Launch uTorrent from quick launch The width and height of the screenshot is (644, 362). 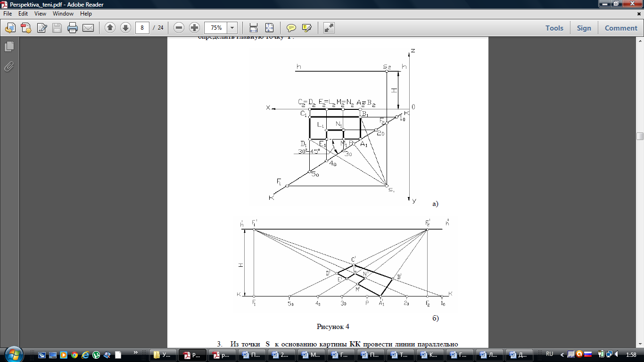click(96, 355)
